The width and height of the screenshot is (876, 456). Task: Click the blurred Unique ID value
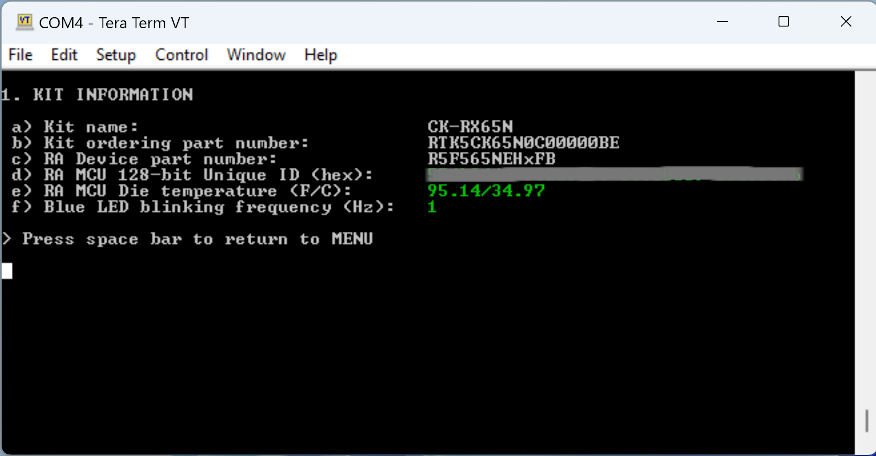click(615, 174)
